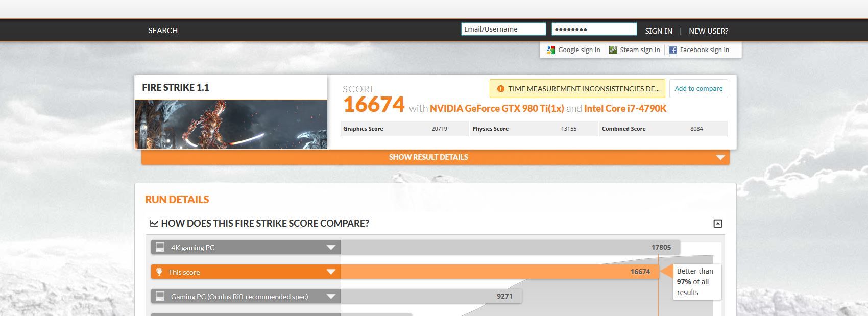
Task: Click the Oculus Rift bar value 9271
Action: 504,297
